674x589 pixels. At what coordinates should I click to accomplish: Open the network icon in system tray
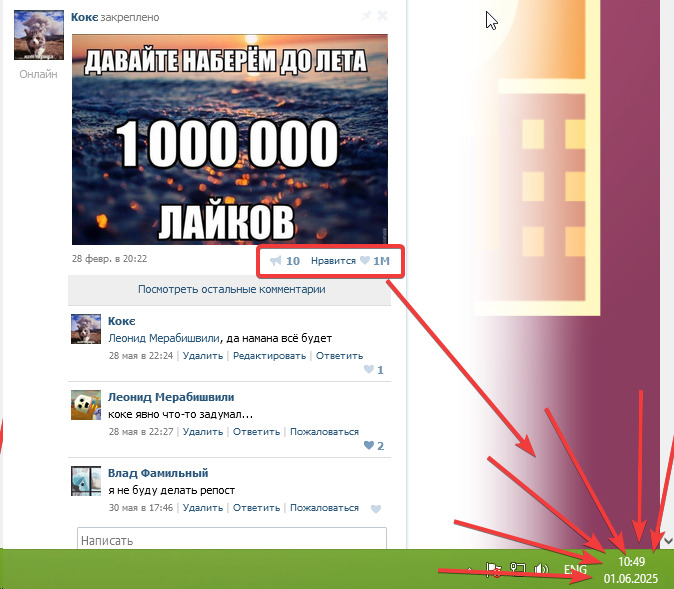518,569
